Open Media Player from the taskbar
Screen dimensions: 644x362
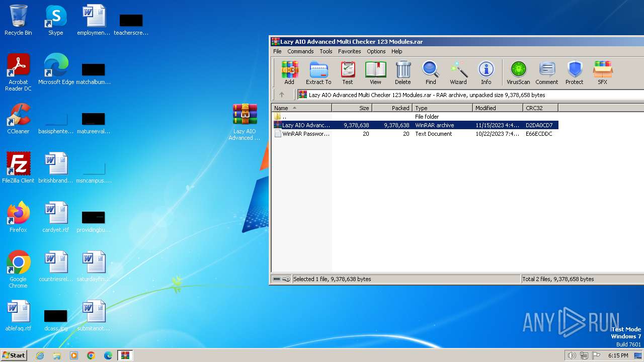pyautogui.click(x=74, y=355)
